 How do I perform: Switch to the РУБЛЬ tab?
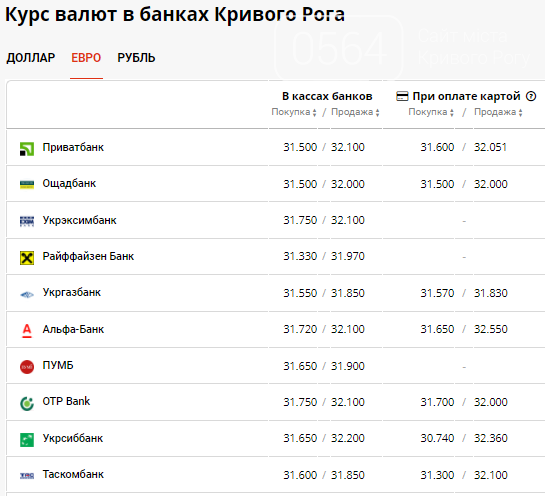[x=136, y=58]
